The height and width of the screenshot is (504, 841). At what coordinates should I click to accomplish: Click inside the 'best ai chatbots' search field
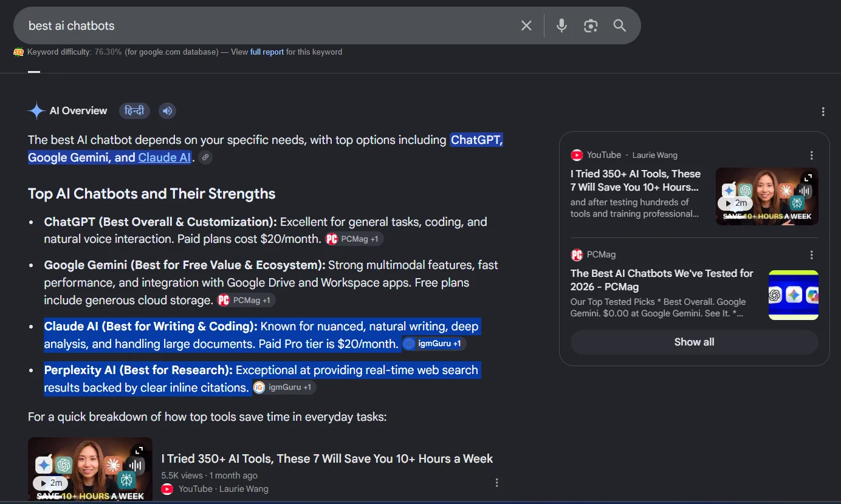[267, 26]
